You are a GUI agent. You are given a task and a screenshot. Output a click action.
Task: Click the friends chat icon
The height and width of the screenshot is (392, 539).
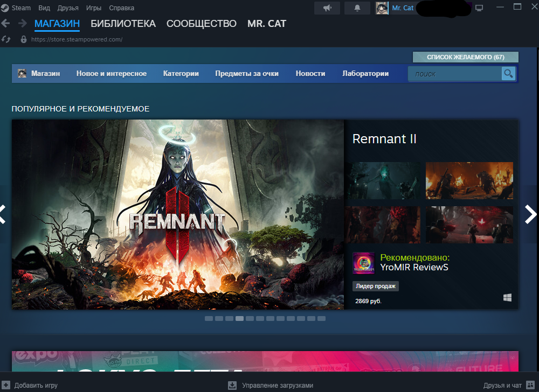pyautogui.click(x=530, y=385)
